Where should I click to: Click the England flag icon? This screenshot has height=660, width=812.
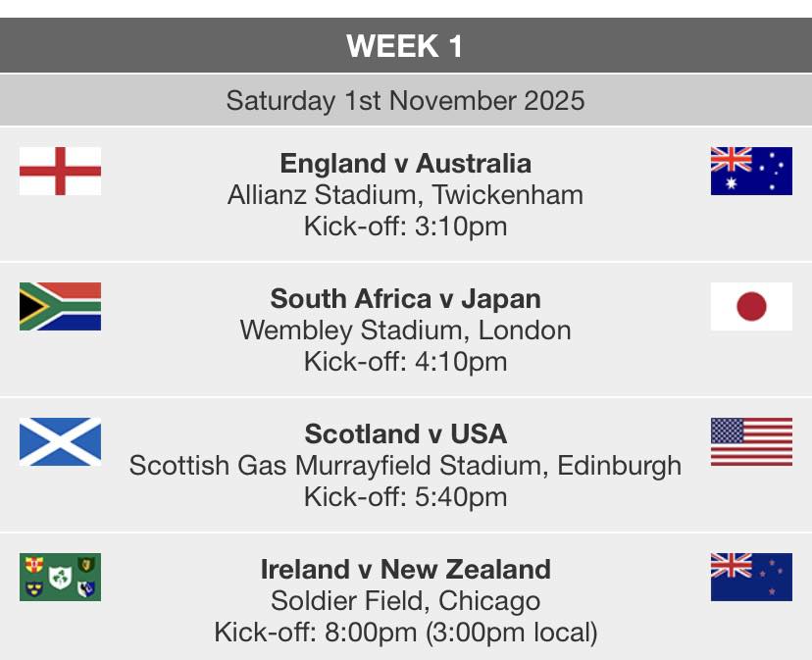pyautogui.click(x=60, y=171)
